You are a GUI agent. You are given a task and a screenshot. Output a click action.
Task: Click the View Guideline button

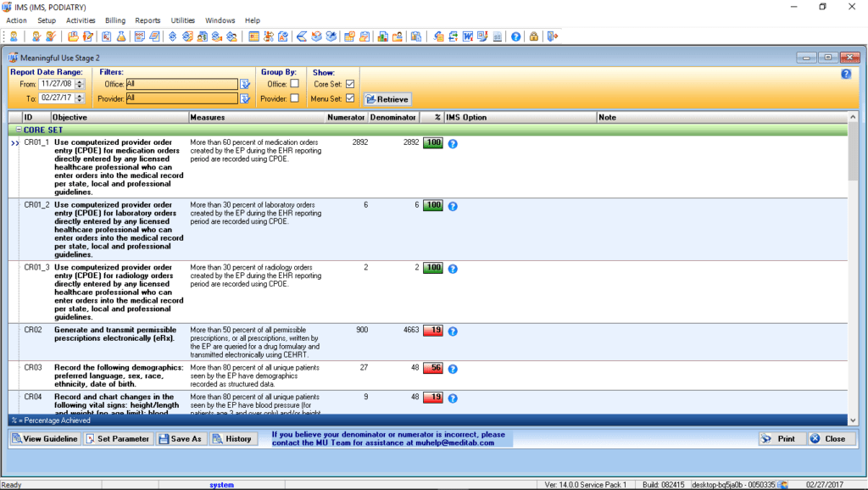[x=44, y=438]
